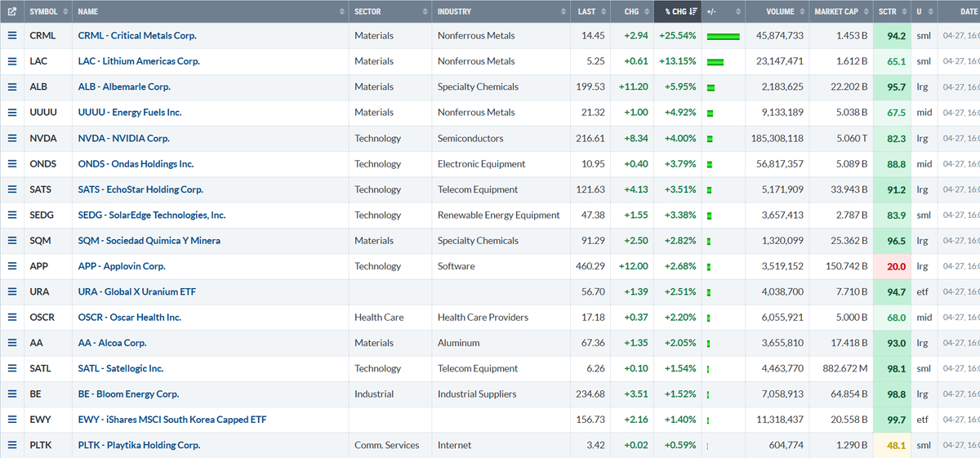The image size is (980, 458).
Task: Open the row menu icon for SQM
Action: [x=12, y=241]
